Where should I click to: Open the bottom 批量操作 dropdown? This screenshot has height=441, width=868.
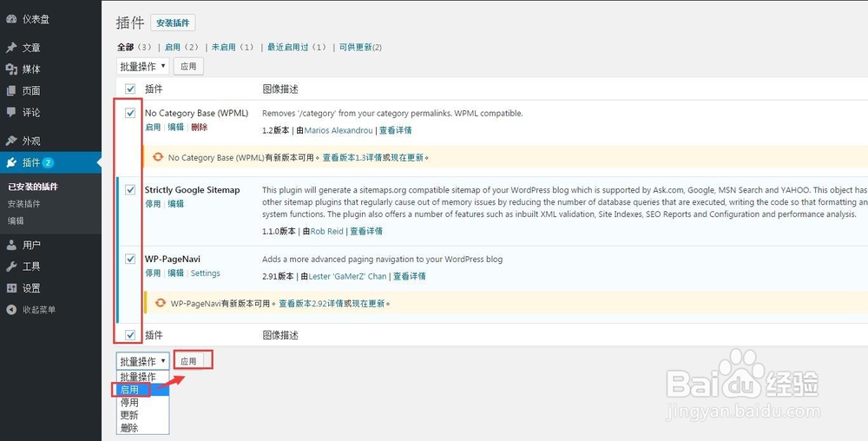coord(143,361)
